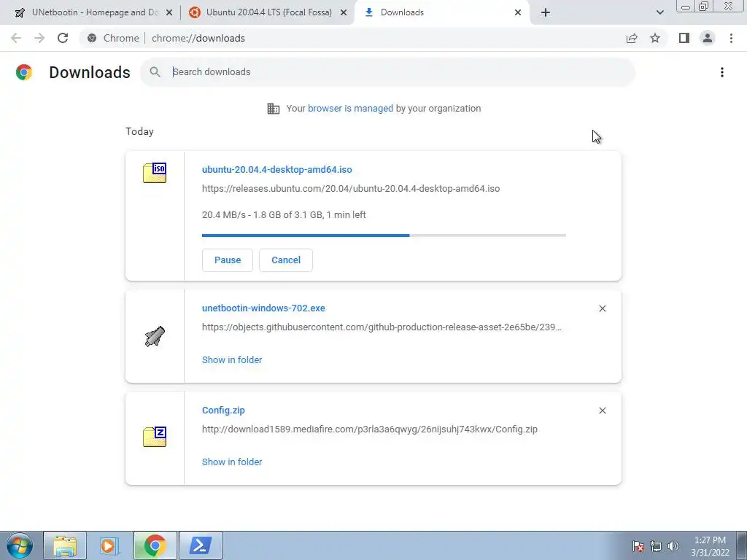The width and height of the screenshot is (747, 560).
Task: Remove Config.zip from the list
Action: click(602, 411)
